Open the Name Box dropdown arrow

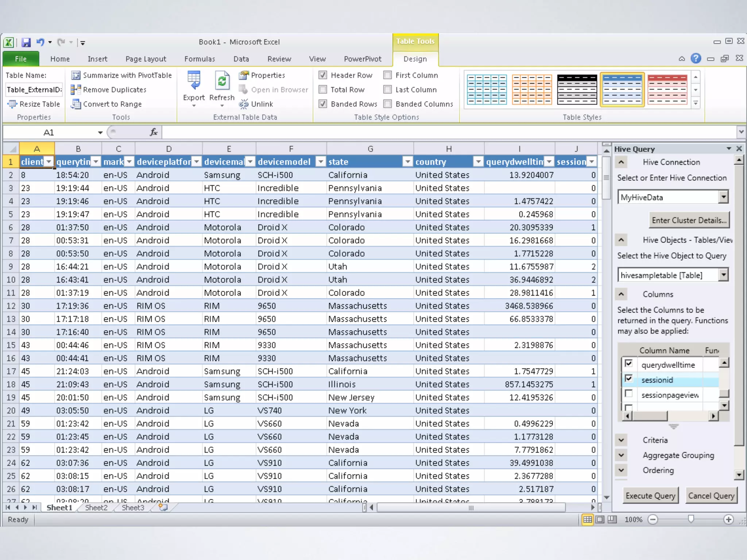100,133
